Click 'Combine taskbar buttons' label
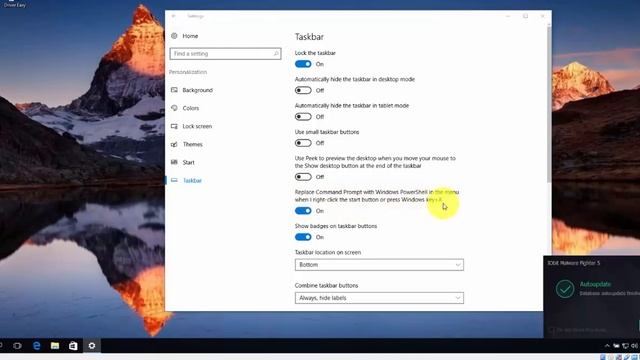640x360 pixels. click(x=326, y=285)
